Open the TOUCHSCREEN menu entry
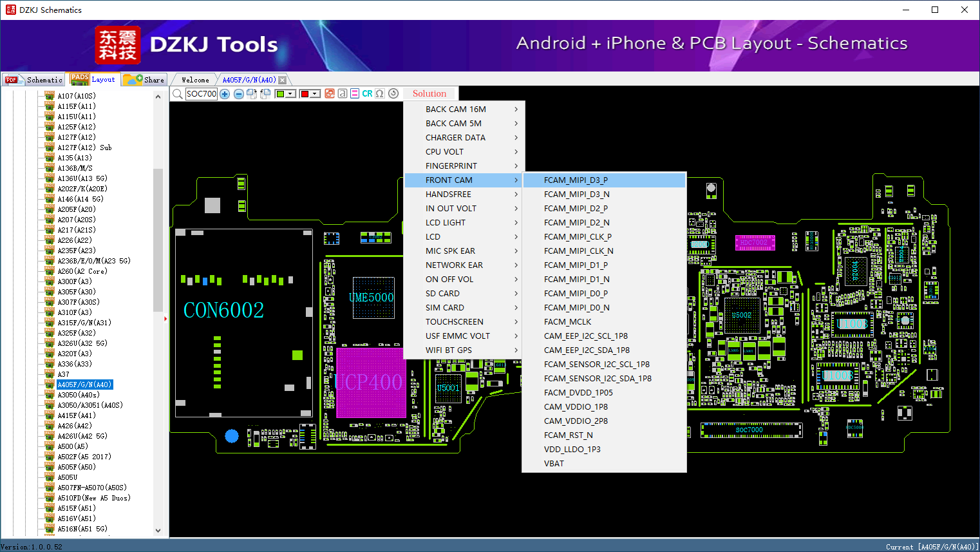The width and height of the screenshot is (980, 552). 464,322
